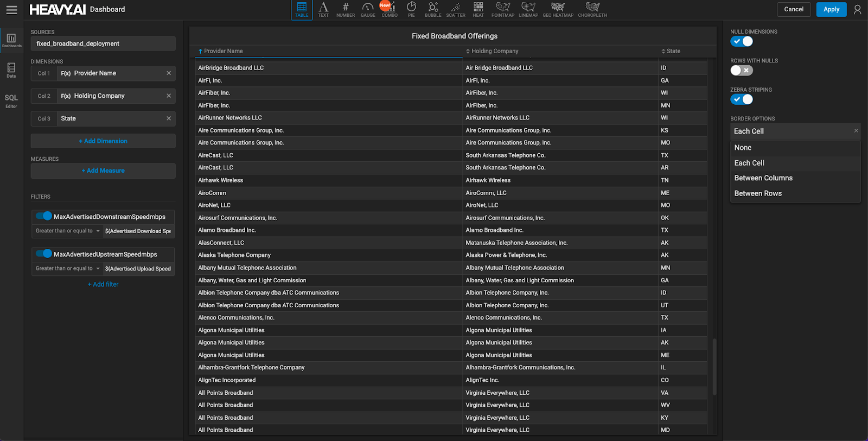Choose the Gauge chart type
Image resolution: width=868 pixels, height=441 pixels.
(x=368, y=9)
